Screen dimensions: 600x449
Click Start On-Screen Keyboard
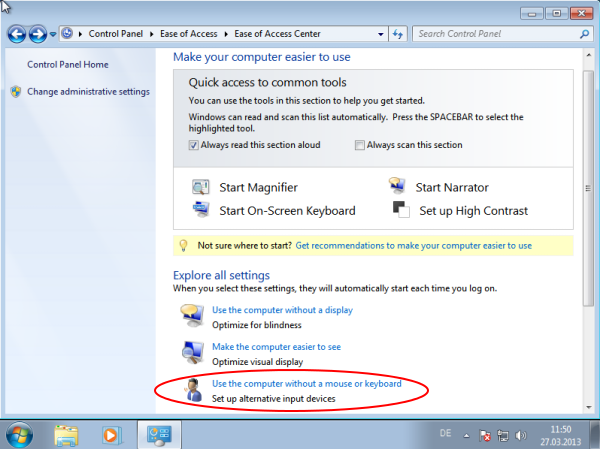(x=287, y=211)
